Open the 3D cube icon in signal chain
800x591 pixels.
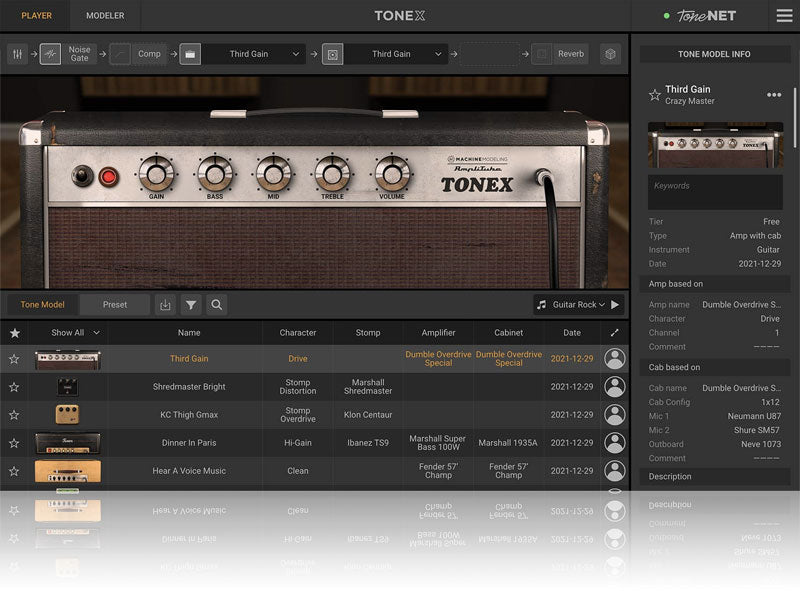[610, 54]
